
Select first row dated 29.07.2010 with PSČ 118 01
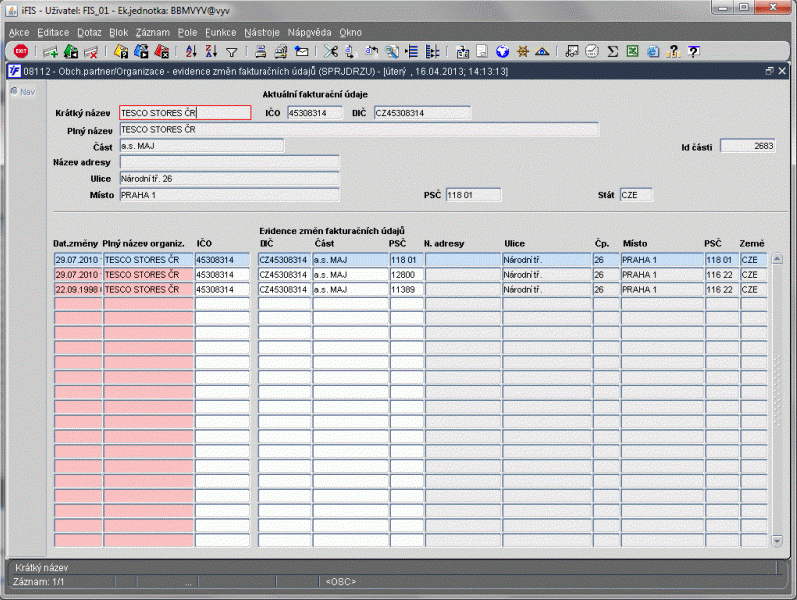(x=77, y=259)
